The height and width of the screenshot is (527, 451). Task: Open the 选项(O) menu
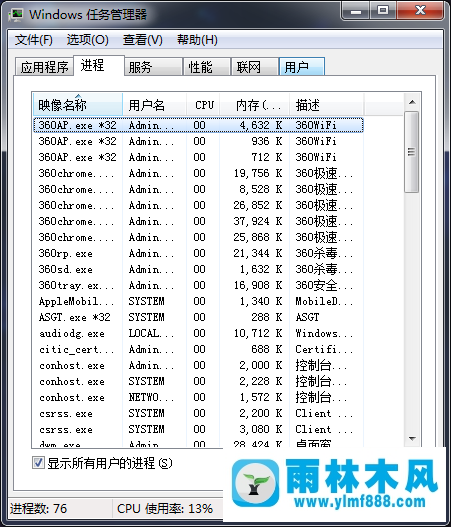coord(87,40)
